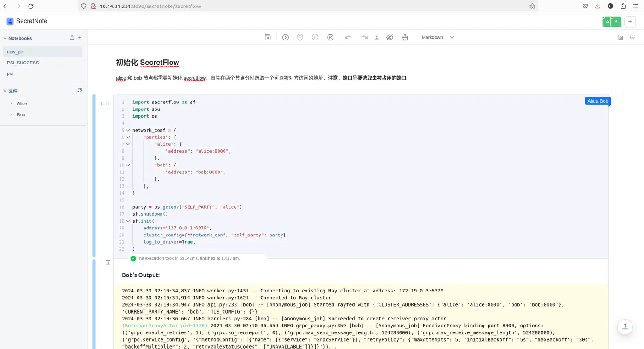644x349 pixels.
Task: Click the insert-cell spacing icon in toolbar
Action: [x=377, y=37]
